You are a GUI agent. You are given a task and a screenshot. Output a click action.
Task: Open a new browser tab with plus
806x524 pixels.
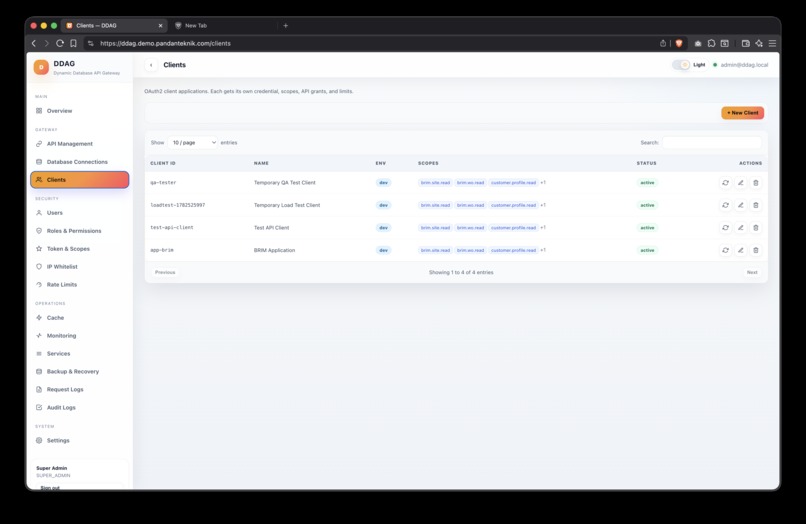pos(286,25)
